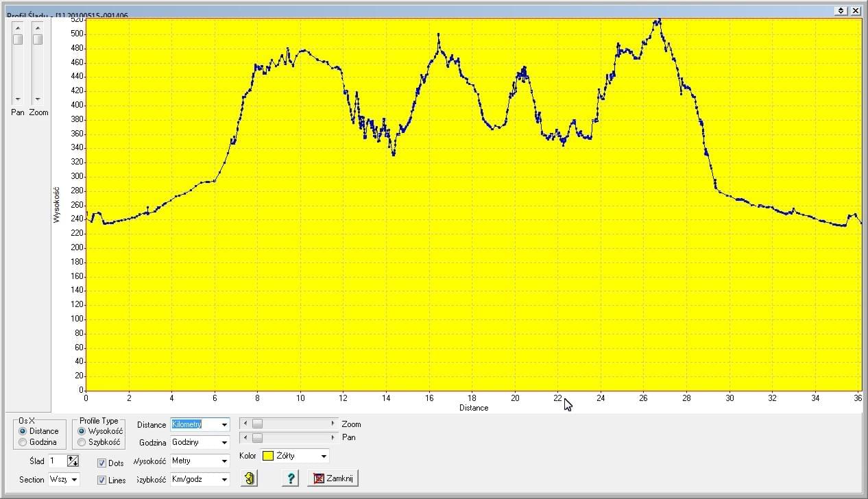This screenshot has height=499, width=868.
Task: Click the dock/restore arrows icon in title bar
Action: [841, 11]
